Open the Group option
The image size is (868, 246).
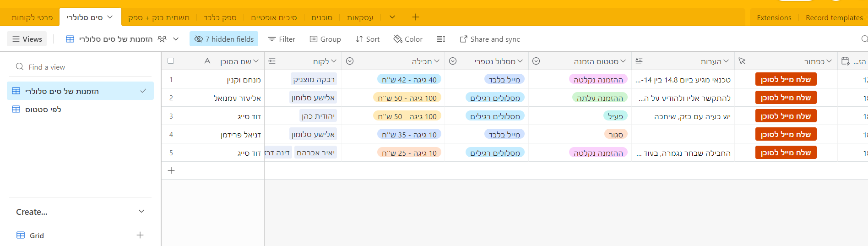pos(325,39)
